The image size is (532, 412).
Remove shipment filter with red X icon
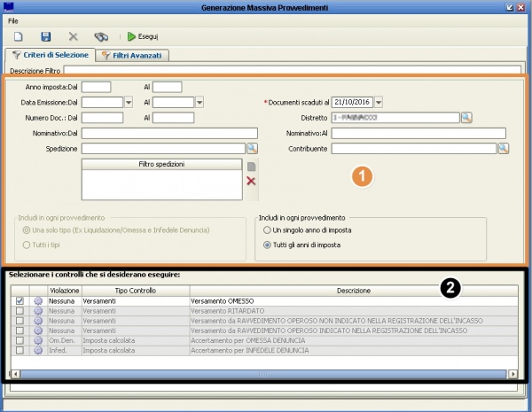[251, 181]
